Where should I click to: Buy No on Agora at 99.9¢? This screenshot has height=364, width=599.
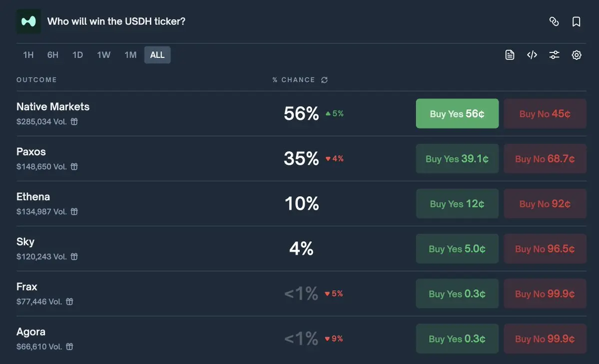545,339
